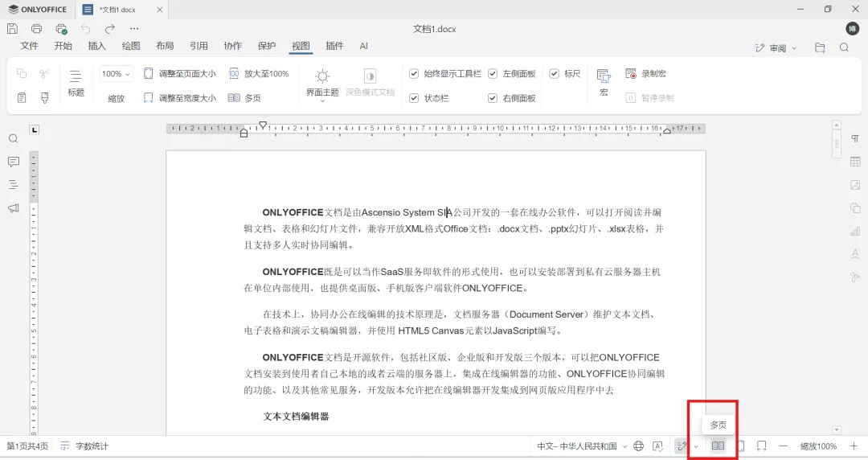
Task: Toggle the 多页 multipage view in the ribbon
Action: pyautogui.click(x=244, y=98)
